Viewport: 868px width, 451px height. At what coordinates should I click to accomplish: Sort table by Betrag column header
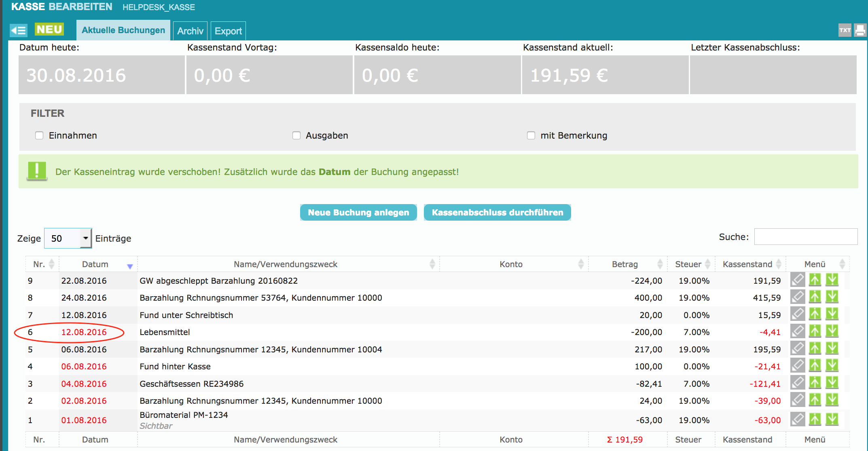[x=625, y=264]
